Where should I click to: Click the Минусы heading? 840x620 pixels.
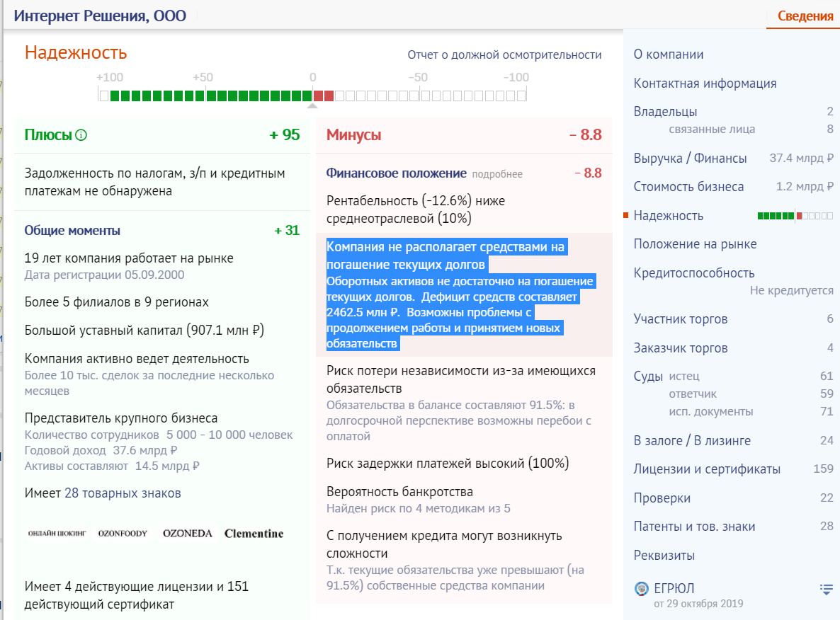pyautogui.click(x=353, y=135)
